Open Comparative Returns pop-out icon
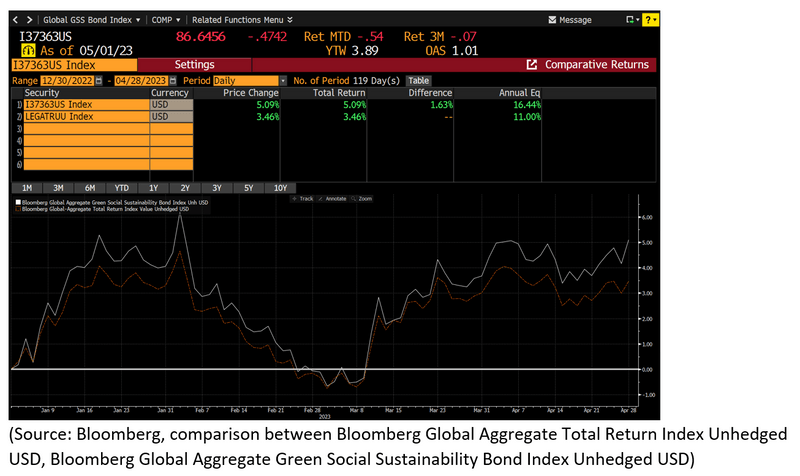The image size is (800, 476). tap(532, 65)
